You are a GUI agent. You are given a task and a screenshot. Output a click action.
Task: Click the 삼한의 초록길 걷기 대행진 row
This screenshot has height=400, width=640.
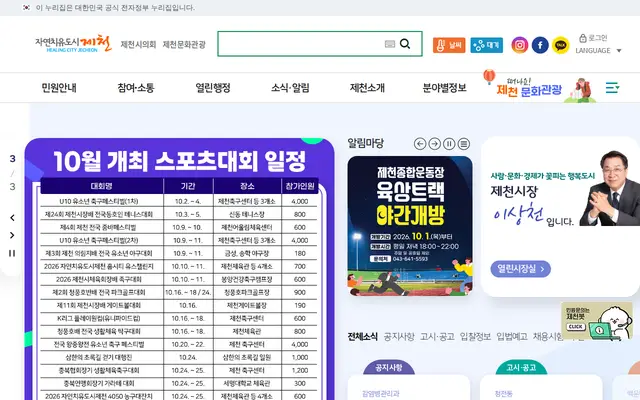pos(179,357)
